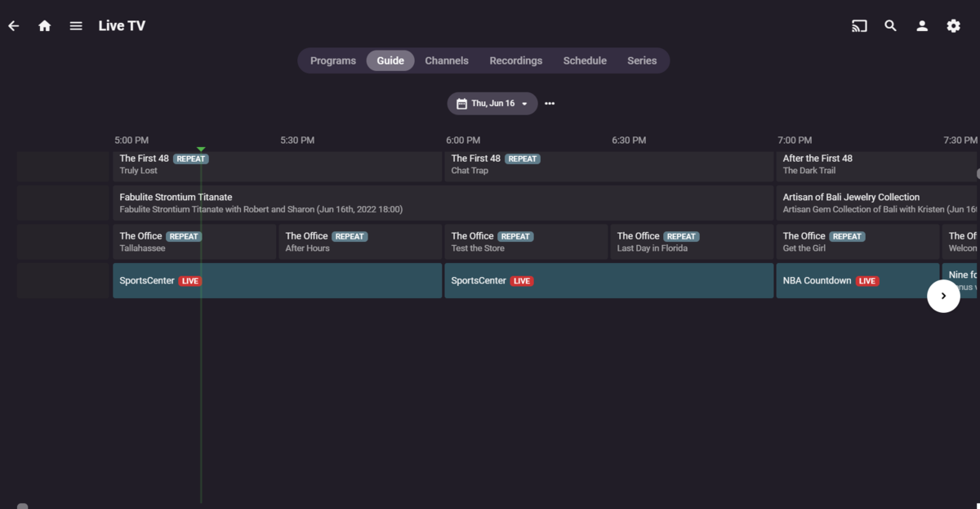Open the three-dot guide options menu

pos(550,104)
